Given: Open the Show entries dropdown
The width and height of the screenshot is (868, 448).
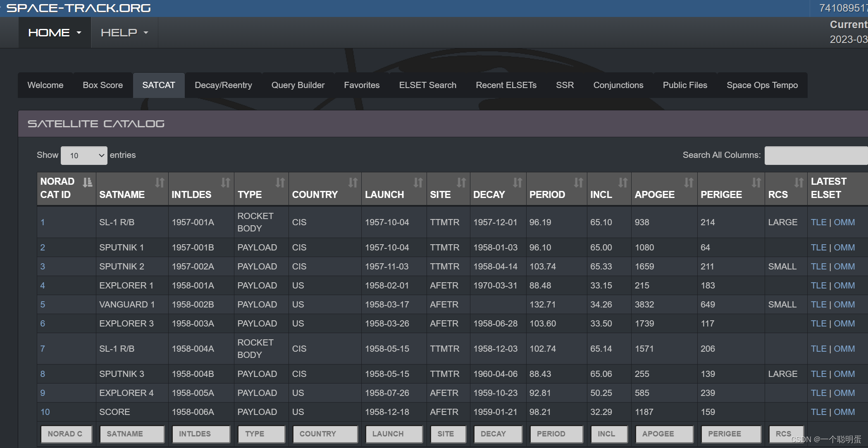Looking at the screenshot, I should [x=84, y=155].
